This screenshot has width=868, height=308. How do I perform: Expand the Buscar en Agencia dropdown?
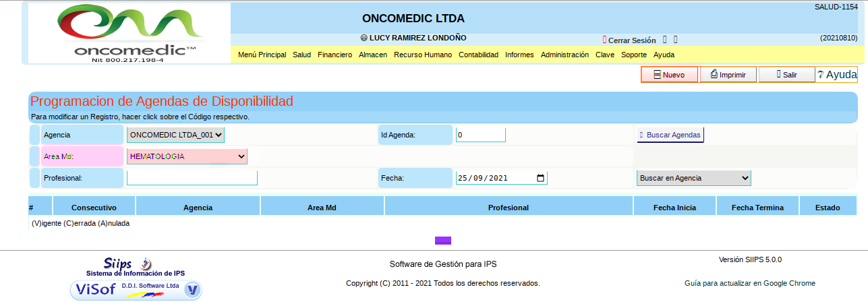pyautogui.click(x=693, y=178)
